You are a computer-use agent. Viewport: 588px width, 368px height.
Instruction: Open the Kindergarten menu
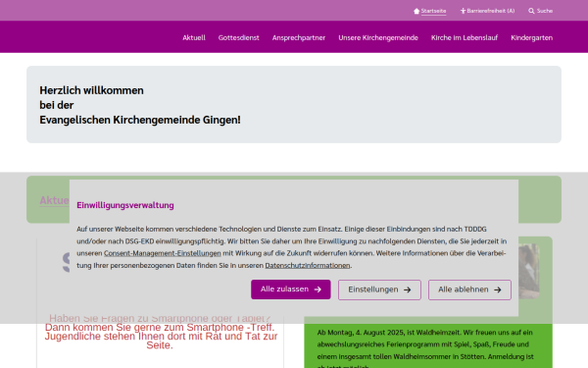tap(531, 37)
